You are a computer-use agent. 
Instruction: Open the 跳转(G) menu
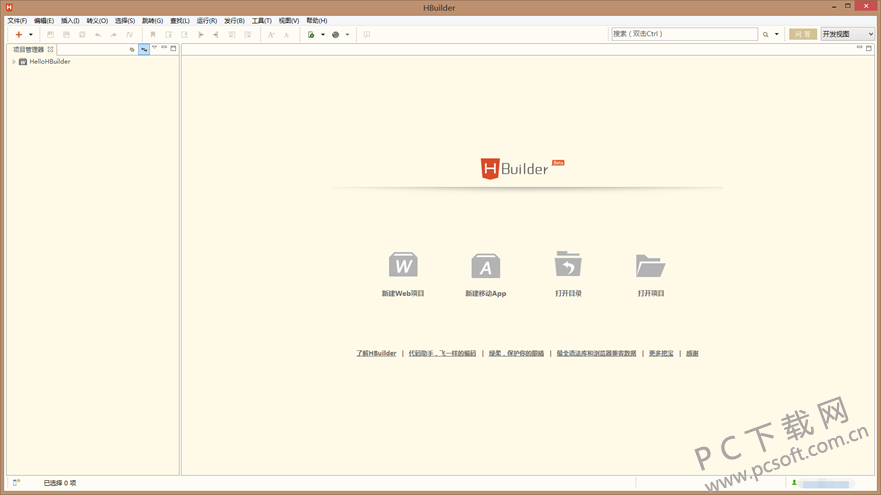point(152,21)
